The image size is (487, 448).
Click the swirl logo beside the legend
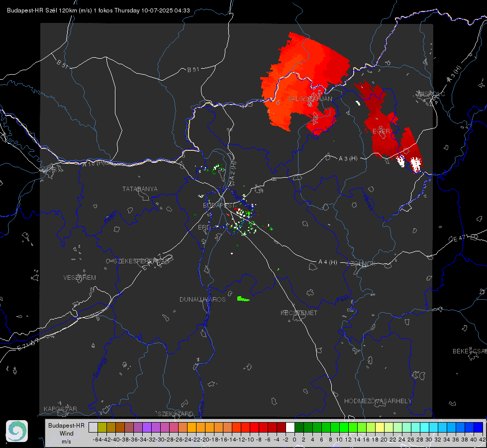coord(17,431)
